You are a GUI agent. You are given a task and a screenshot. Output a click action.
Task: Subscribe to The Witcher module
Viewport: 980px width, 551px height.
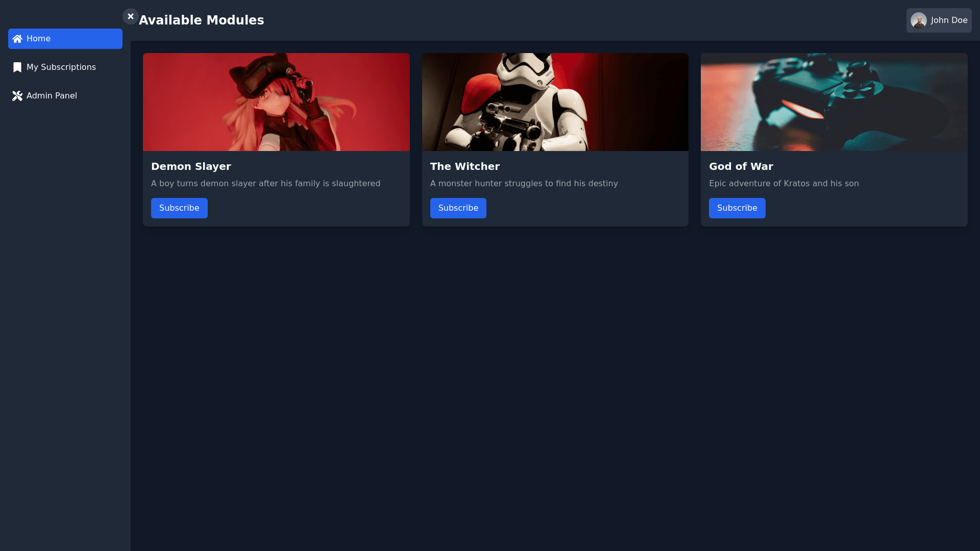coord(458,208)
